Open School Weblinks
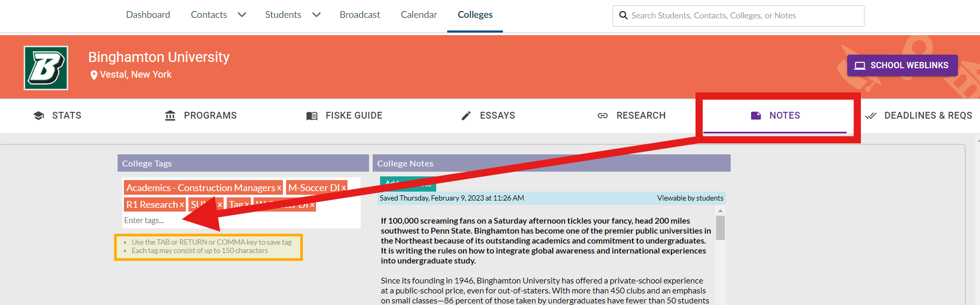 point(902,66)
